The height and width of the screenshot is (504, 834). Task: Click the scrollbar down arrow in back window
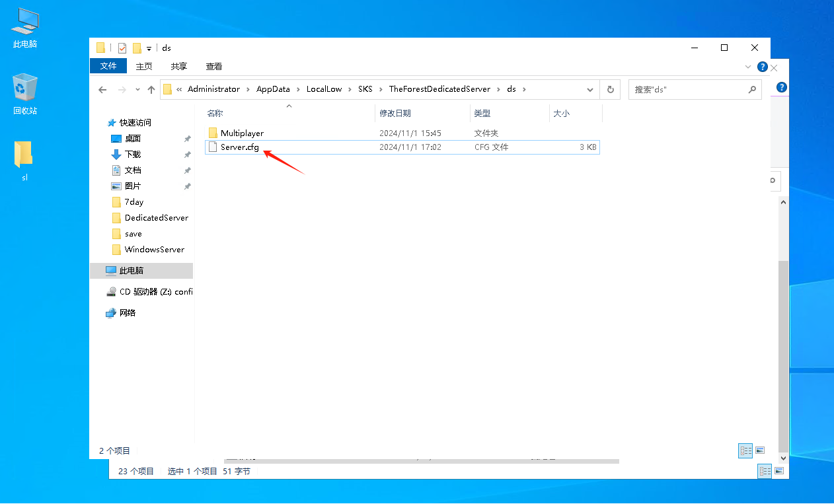coord(784,457)
